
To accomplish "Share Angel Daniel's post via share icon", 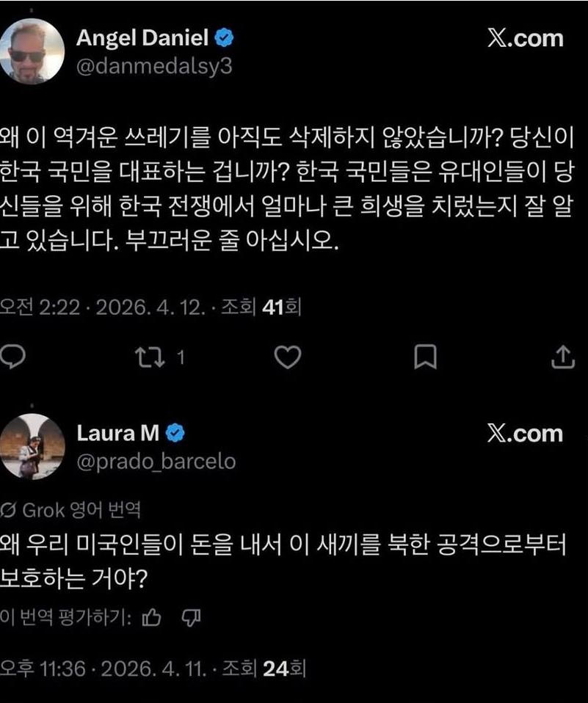I will coord(562,357).
